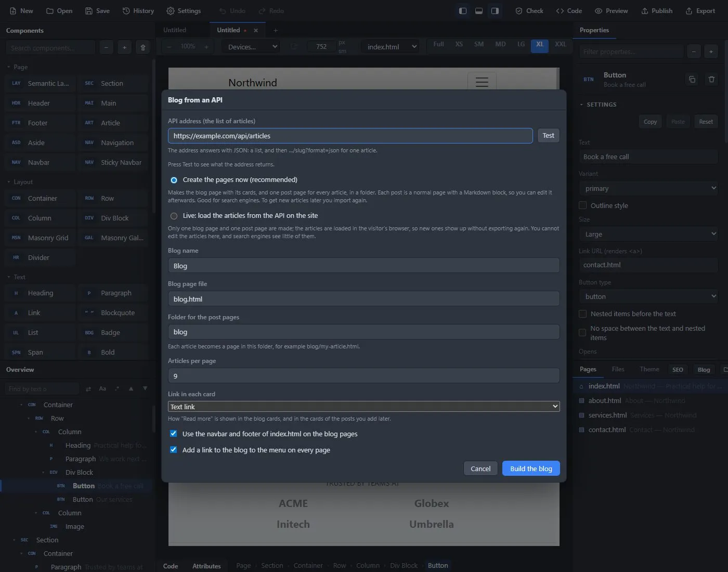The image size is (728, 572).
Task: Select Create the pages now option
Action: [174, 180]
